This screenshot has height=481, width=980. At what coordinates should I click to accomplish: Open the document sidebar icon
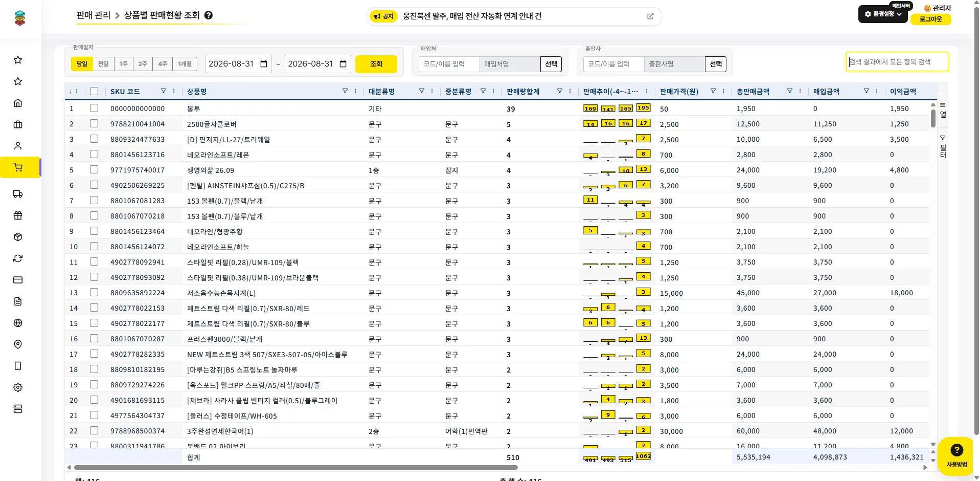(18, 301)
